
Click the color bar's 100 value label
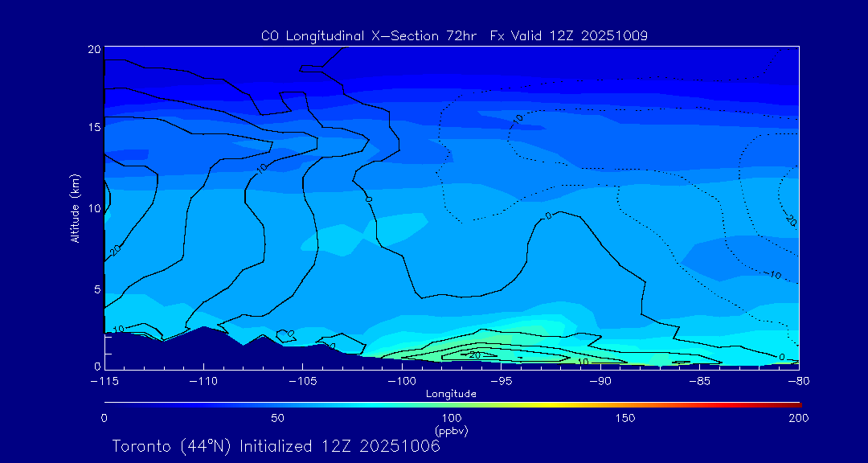[x=451, y=418]
